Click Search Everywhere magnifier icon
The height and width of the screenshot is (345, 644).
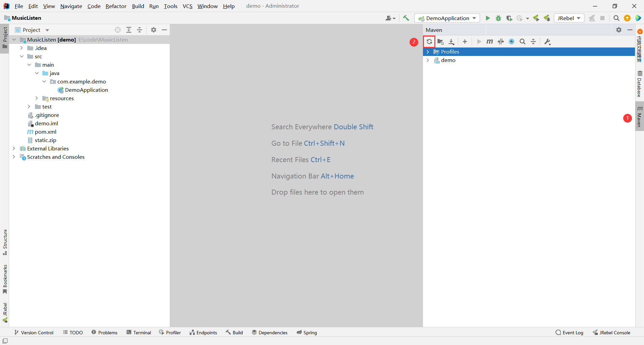[616, 18]
